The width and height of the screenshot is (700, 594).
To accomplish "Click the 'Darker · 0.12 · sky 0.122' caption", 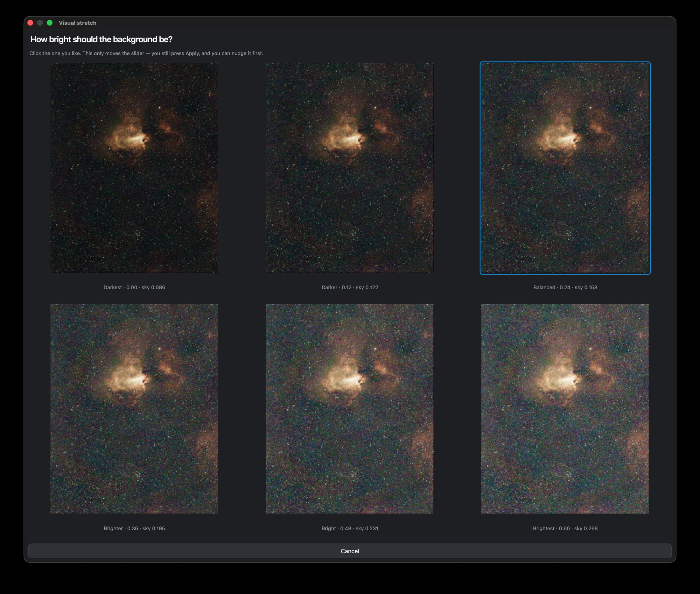I will (350, 287).
